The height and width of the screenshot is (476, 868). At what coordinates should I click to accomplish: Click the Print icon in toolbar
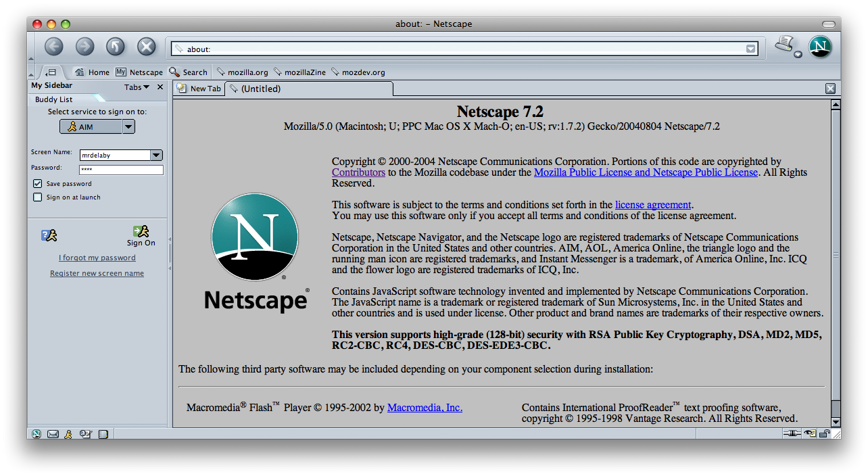coord(784,45)
